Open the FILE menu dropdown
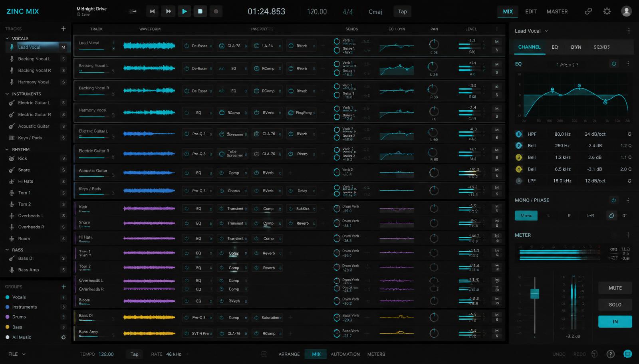 point(17,354)
